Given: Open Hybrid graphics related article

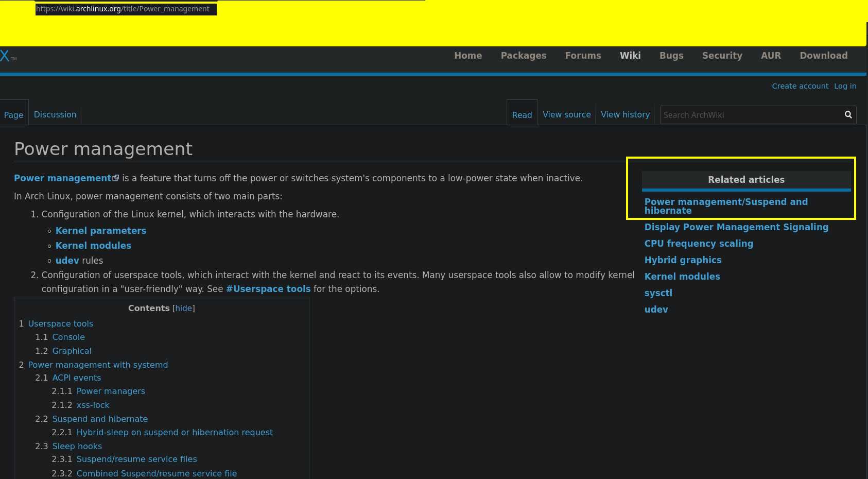Looking at the screenshot, I should point(683,260).
